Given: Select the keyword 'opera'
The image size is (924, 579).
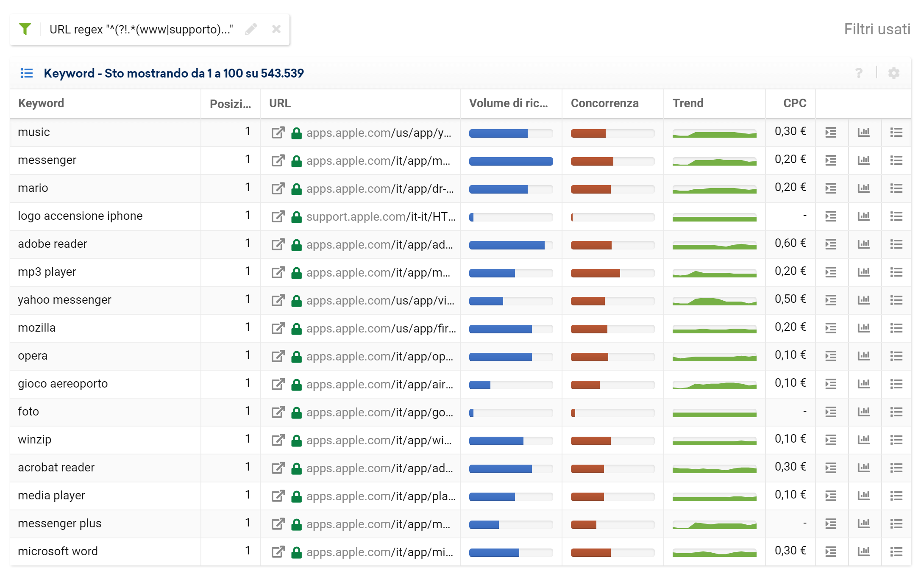Looking at the screenshot, I should coord(33,356).
